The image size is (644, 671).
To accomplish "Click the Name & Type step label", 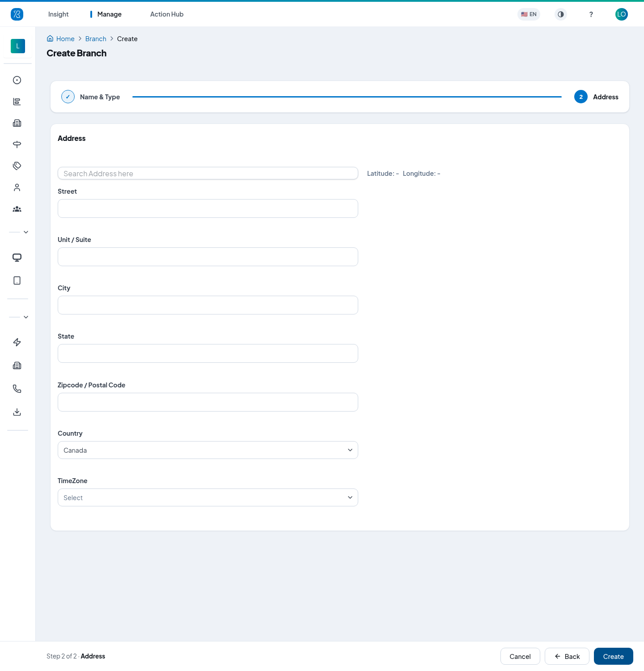I will (100, 97).
